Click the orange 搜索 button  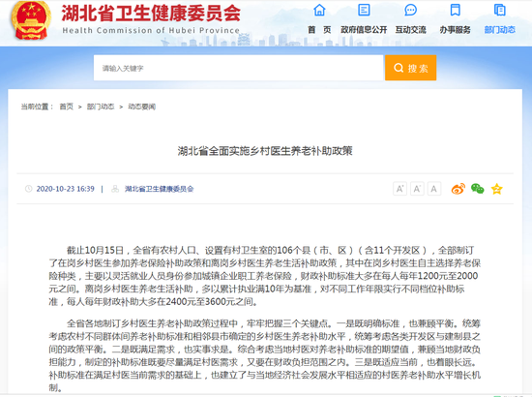click(410, 68)
